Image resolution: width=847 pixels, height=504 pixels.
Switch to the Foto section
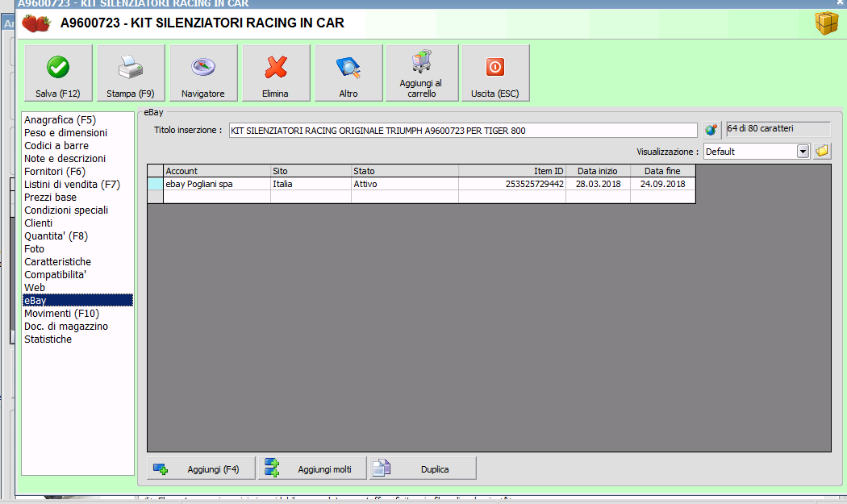pos(35,249)
